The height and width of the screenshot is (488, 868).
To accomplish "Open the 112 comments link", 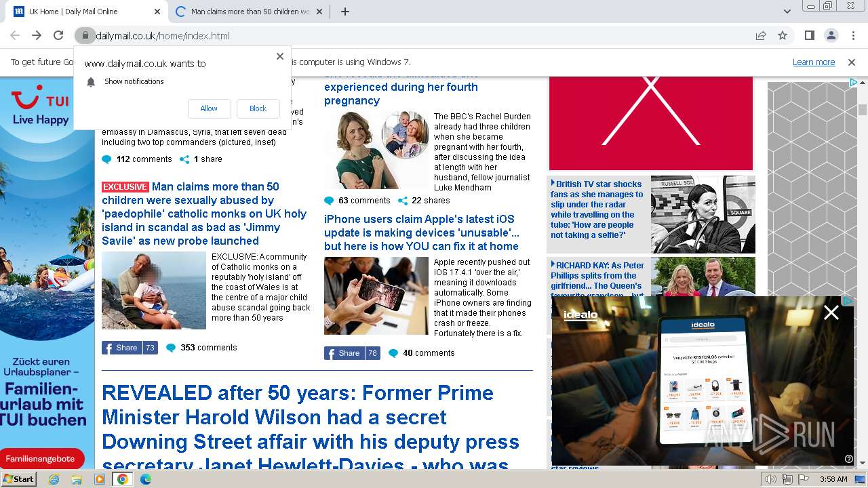I will click(x=137, y=159).
